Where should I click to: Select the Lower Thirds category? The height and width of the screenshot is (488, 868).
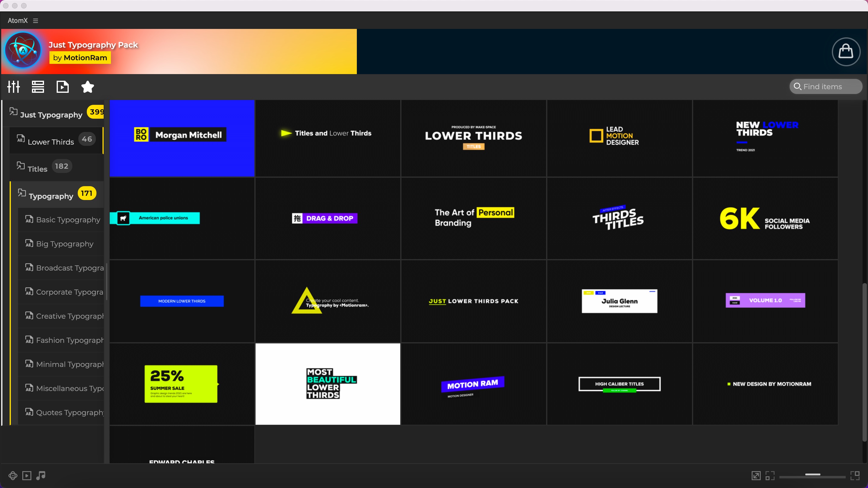tap(51, 142)
